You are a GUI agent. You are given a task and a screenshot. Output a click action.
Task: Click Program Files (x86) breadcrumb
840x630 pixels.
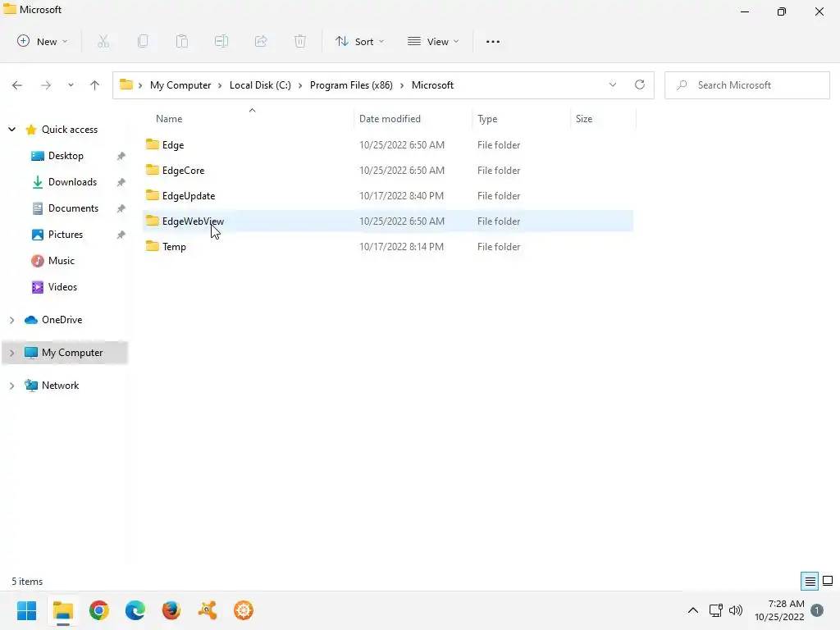pos(351,85)
